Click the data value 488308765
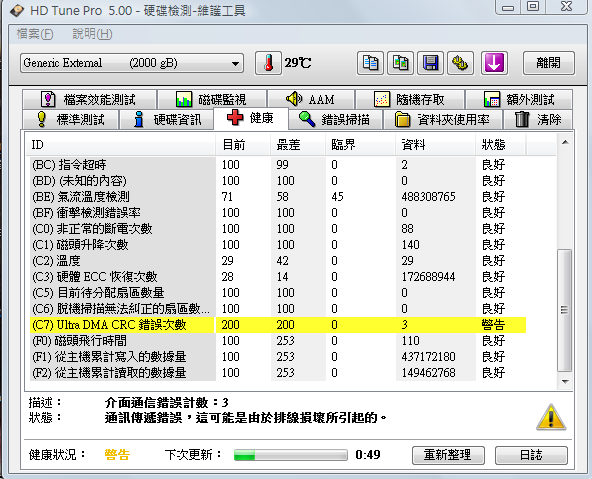This screenshot has height=479, width=592. click(429, 197)
